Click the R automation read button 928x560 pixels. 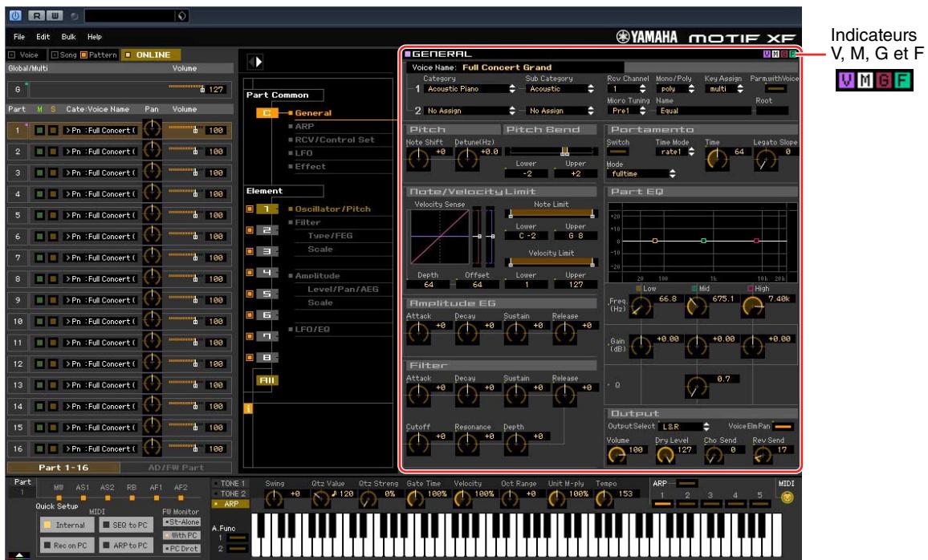coord(37,16)
